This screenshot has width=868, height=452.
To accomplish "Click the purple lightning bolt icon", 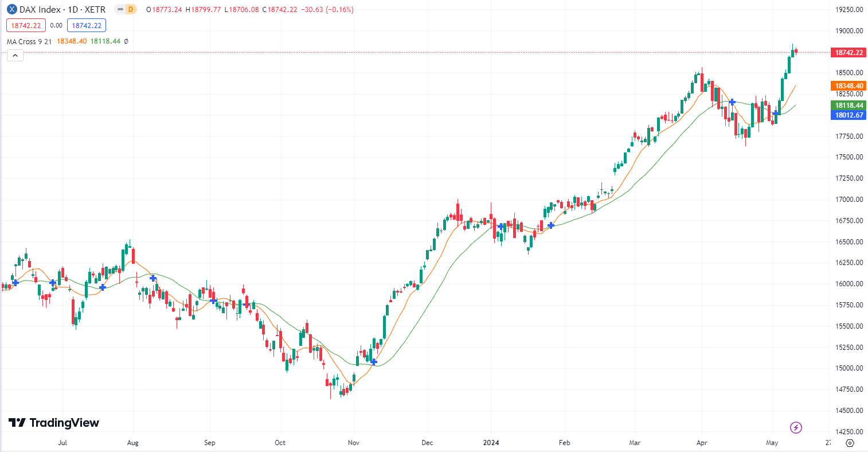I will 796,427.
